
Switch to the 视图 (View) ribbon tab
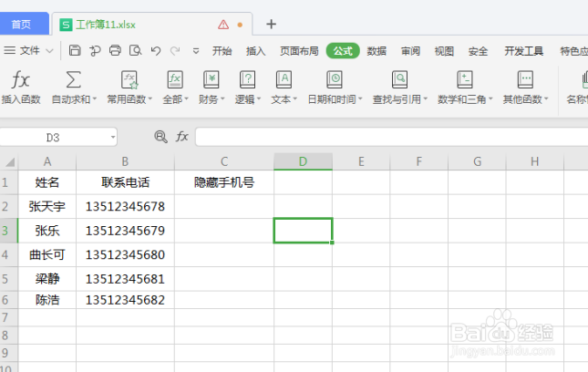(x=444, y=51)
